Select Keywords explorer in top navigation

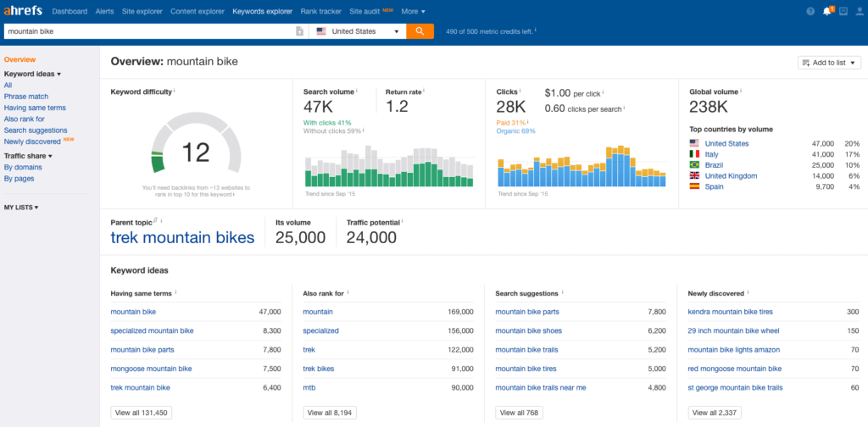(263, 11)
